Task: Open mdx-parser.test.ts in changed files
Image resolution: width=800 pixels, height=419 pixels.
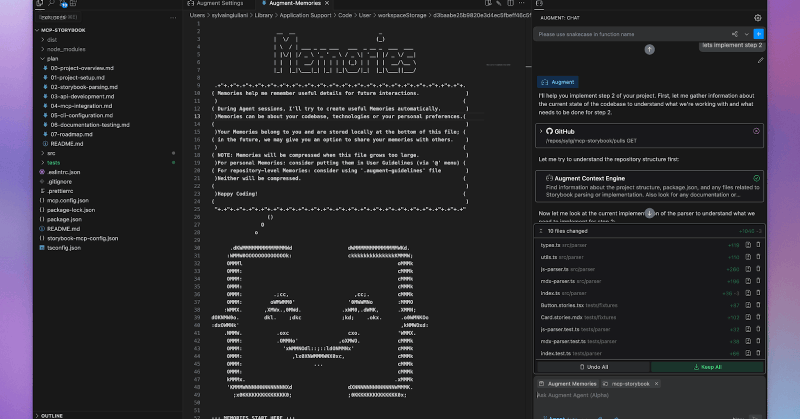Action: [563, 341]
